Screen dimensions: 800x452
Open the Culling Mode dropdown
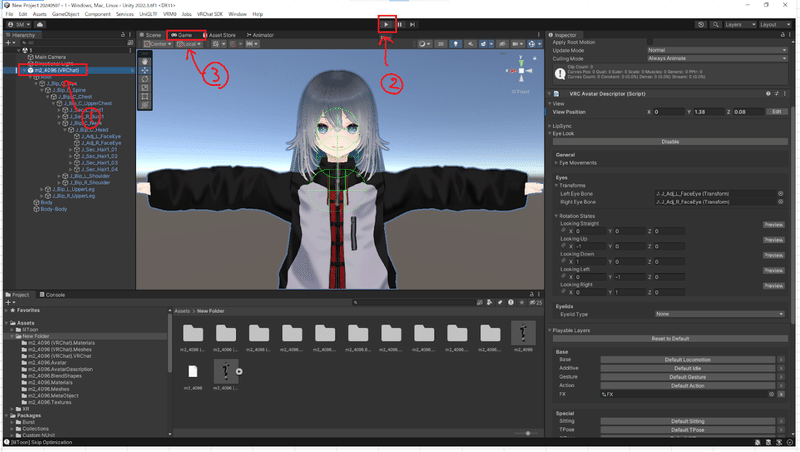717,59
